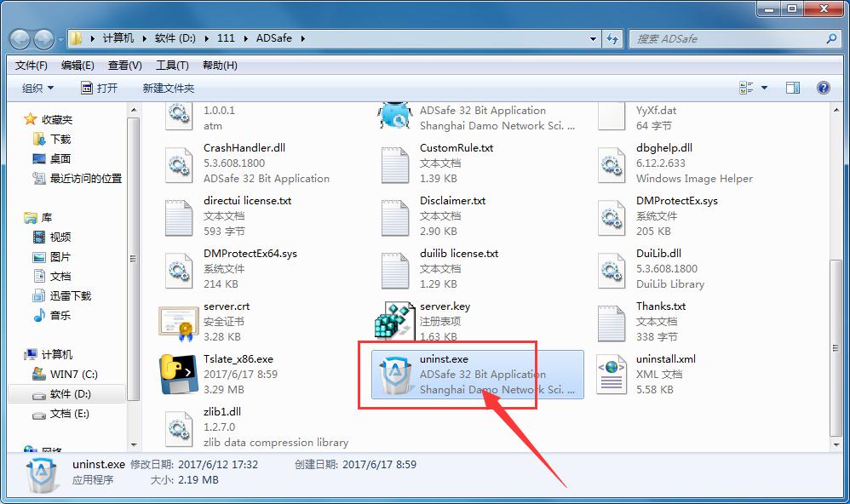Click the 打开 toolbar button
Image resolution: width=850 pixels, height=504 pixels.
point(100,88)
